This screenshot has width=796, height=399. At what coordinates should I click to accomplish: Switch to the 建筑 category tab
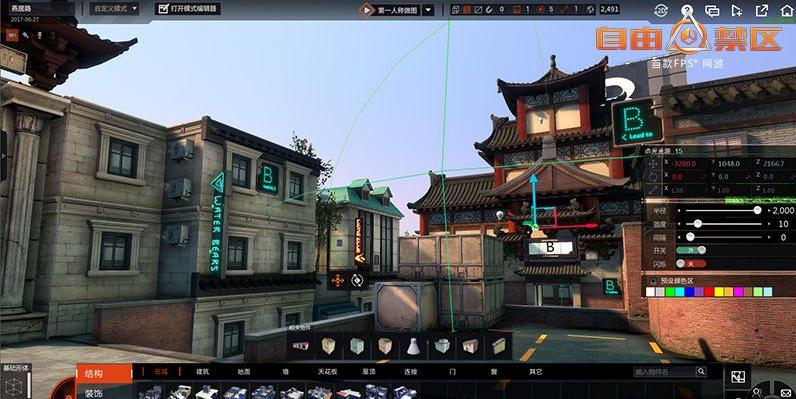pos(203,372)
